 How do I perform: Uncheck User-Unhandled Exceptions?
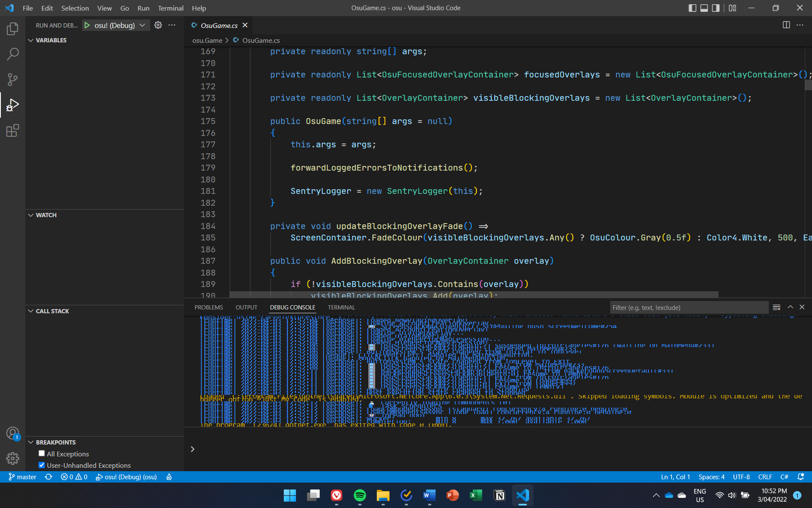(x=41, y=465)
